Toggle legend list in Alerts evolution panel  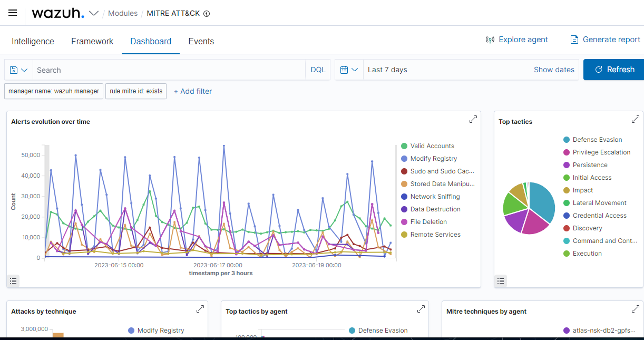point(14,281)
